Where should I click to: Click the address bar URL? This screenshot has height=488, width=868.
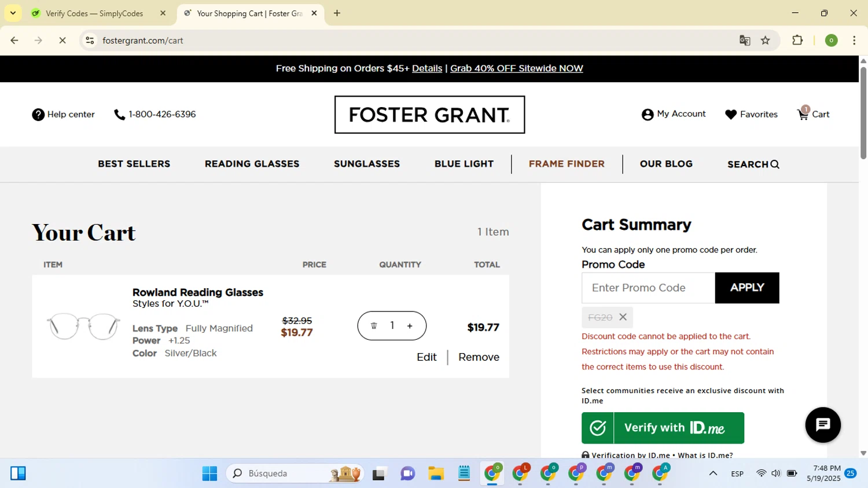point(143,41)
